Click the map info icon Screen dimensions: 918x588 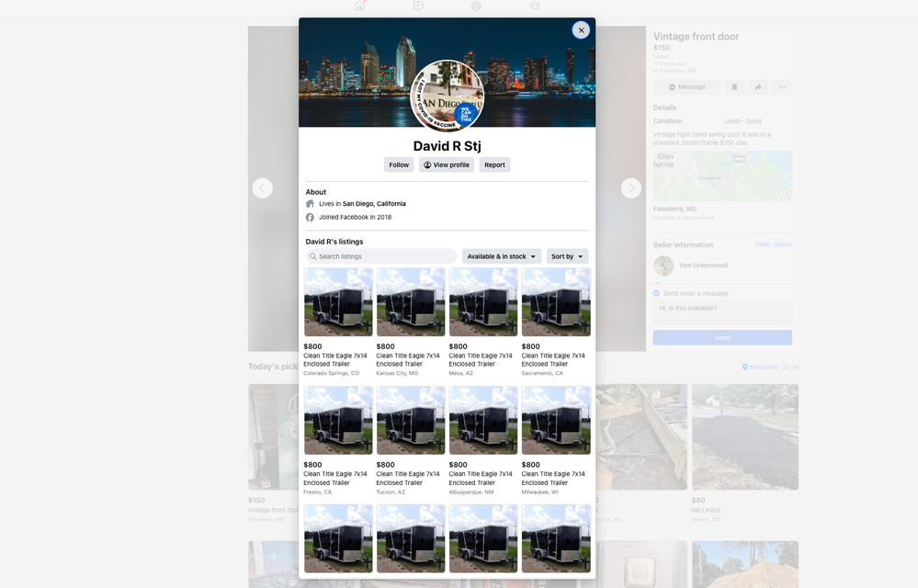(783, 193)
